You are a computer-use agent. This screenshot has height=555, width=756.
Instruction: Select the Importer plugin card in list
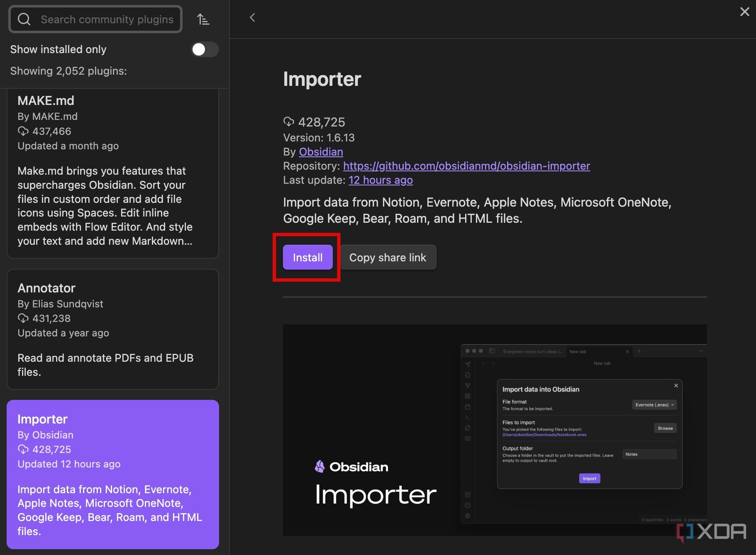[113, 474]
